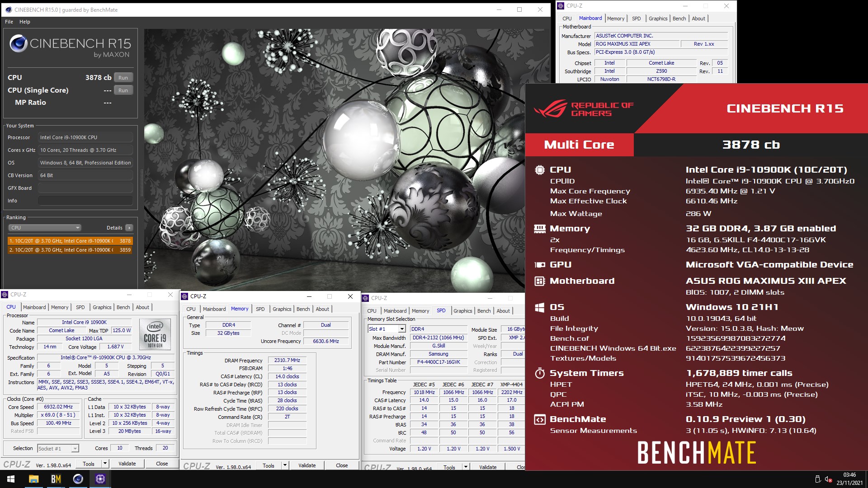Click the Intel Core i9 badge in CPU-Z
Screen dimensions: 868x488
pyautogui.click(x=155, y=334)
